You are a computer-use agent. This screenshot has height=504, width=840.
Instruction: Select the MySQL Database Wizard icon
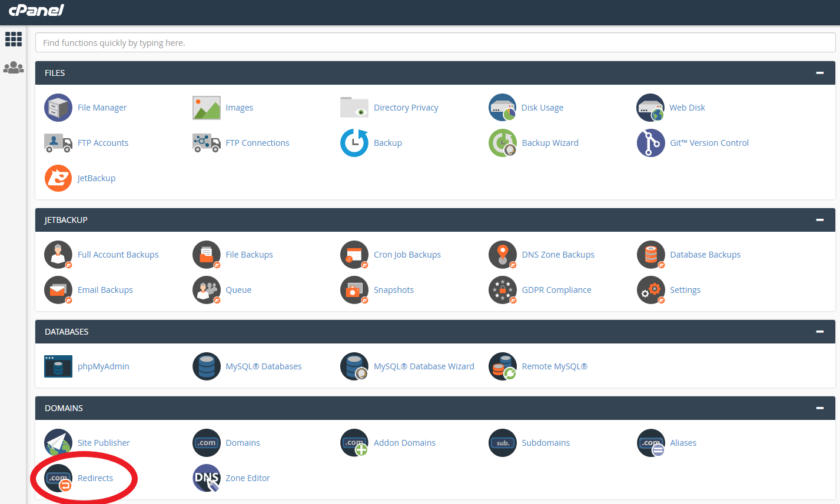[x=354, y=366]
